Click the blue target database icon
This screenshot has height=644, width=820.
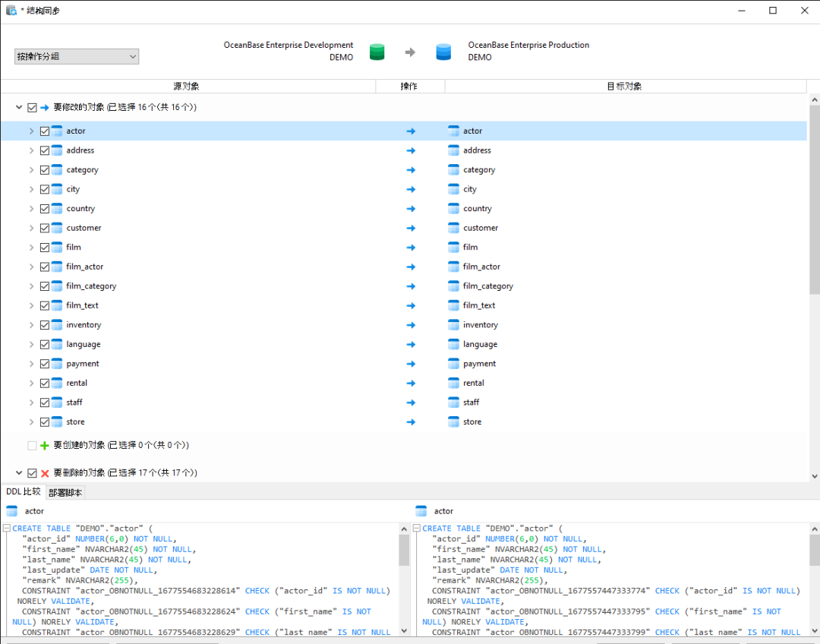point(443,52)
